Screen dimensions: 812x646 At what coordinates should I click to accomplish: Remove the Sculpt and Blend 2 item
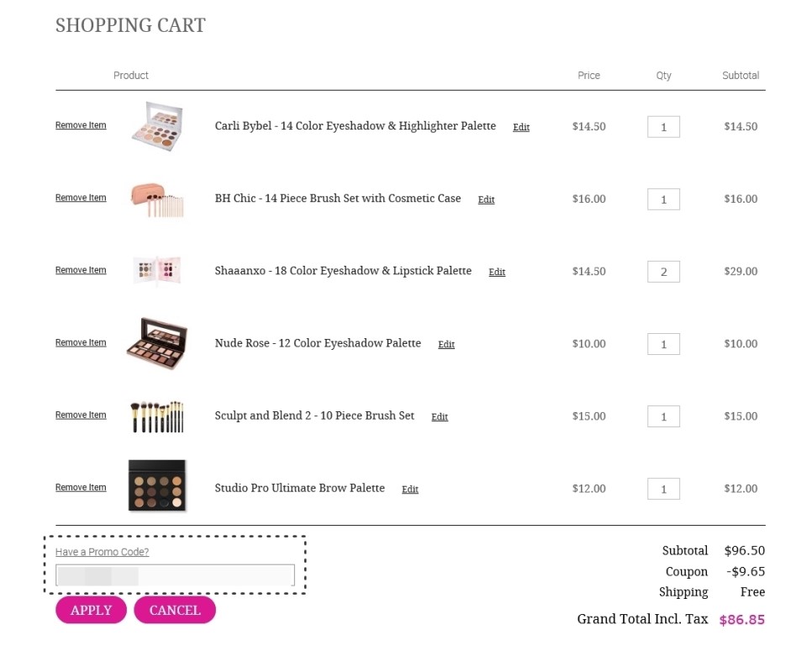81,416
